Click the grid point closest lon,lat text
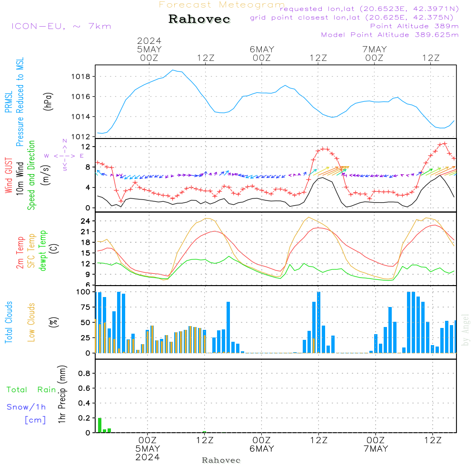Screen dimensions: 476x476 (x=354, y=18)
